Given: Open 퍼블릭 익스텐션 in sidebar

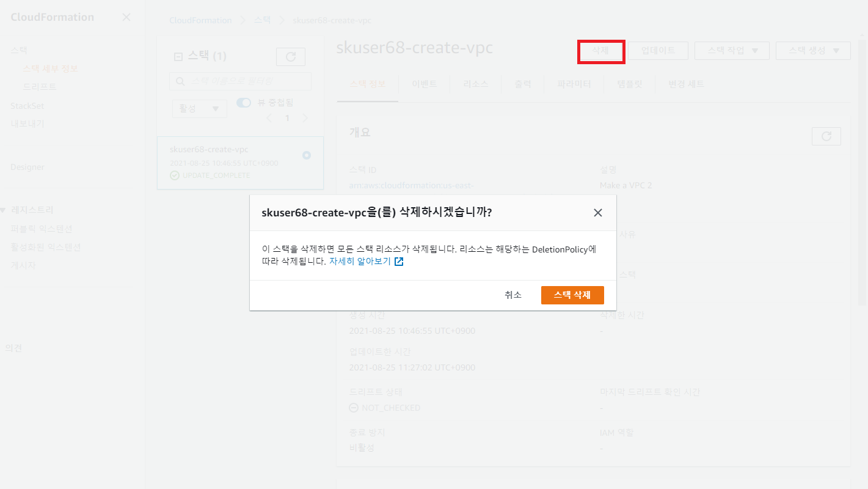Looking at the screenshot, I should tap(42, 229).
